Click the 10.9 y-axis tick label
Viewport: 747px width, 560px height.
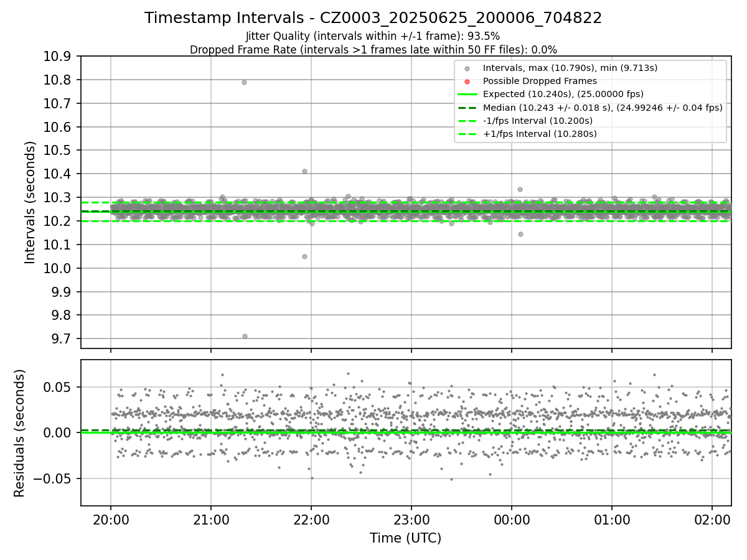click(x=59, y=57)
